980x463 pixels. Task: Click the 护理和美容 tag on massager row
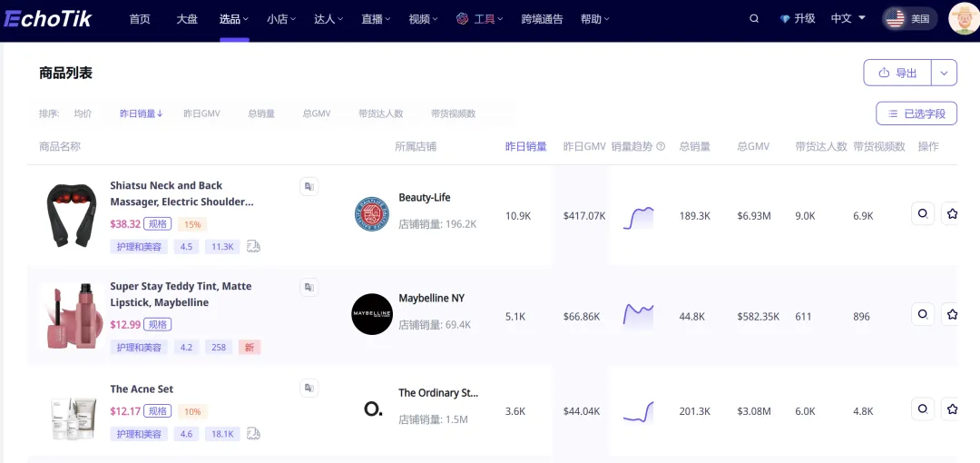(139, 247)
